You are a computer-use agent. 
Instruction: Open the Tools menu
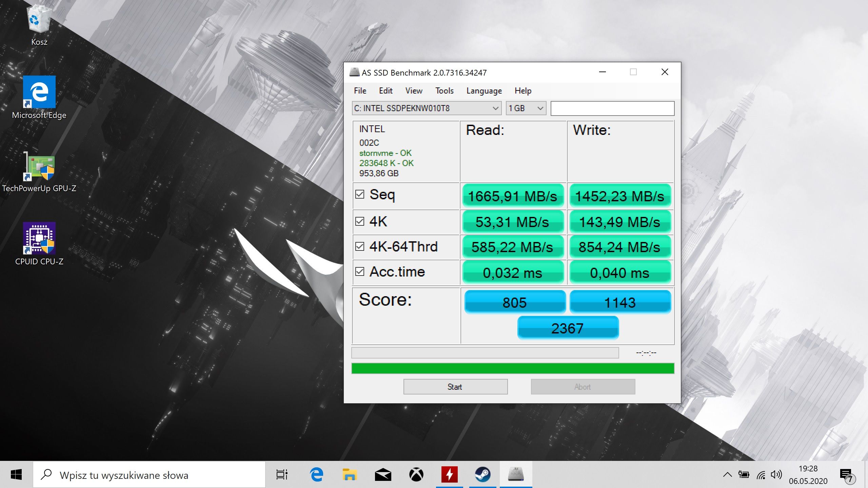point(444,91)
